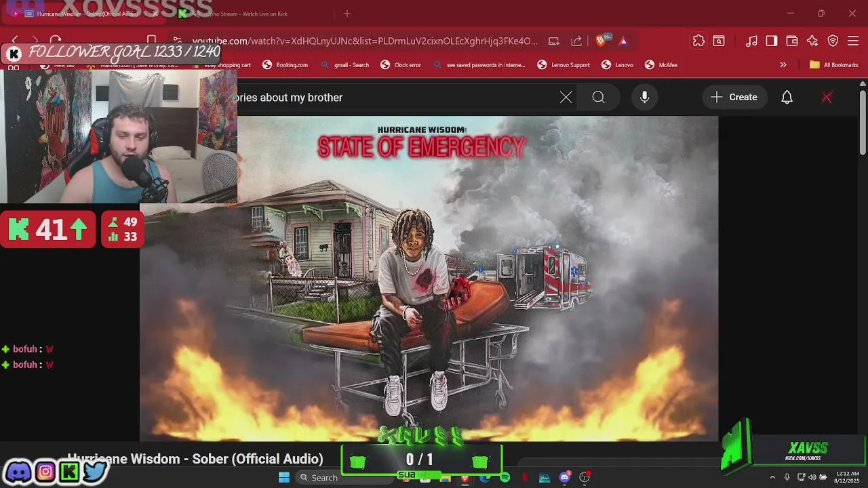Reload the page with the refresh icon
The height and width of the screenshot is (488, 868).
pos(56,41)
